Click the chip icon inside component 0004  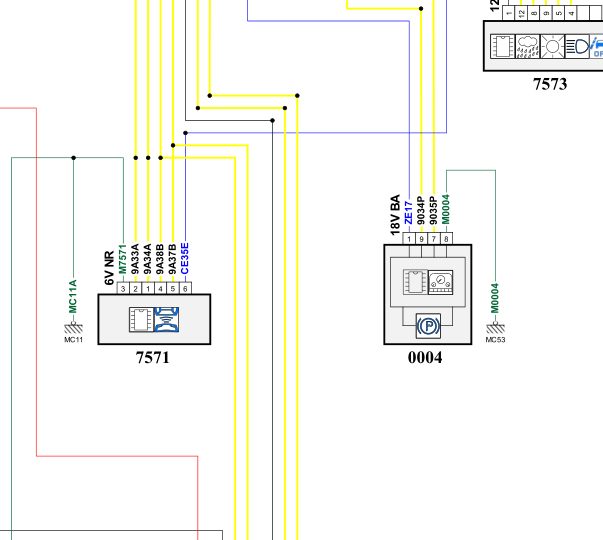[415, 282]
